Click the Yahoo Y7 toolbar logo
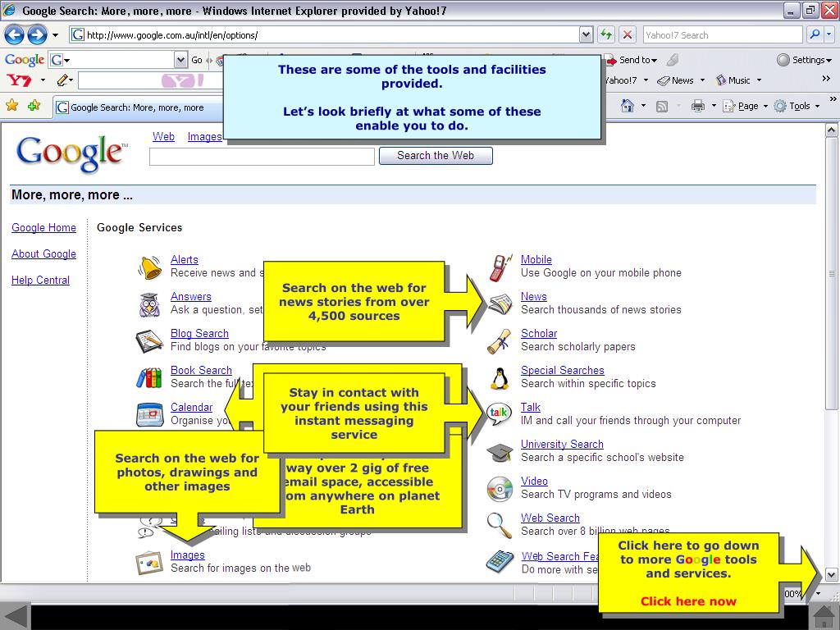This screenshot has width=840, height=630. pos(19,80)
